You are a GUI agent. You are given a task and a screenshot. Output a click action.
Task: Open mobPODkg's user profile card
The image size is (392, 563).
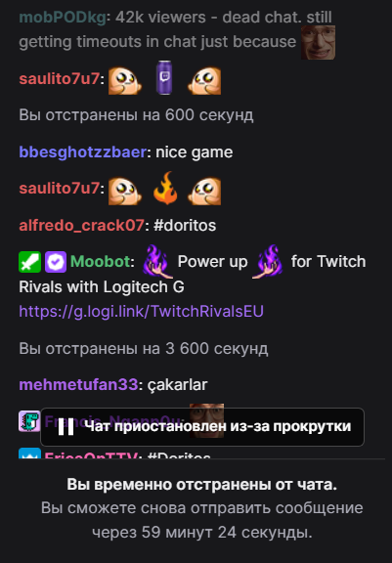(63, 18)
